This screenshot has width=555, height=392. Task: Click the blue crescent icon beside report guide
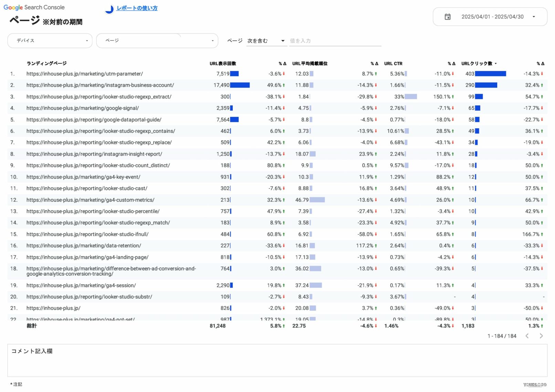pyautogui.click(x=109, y=9)
